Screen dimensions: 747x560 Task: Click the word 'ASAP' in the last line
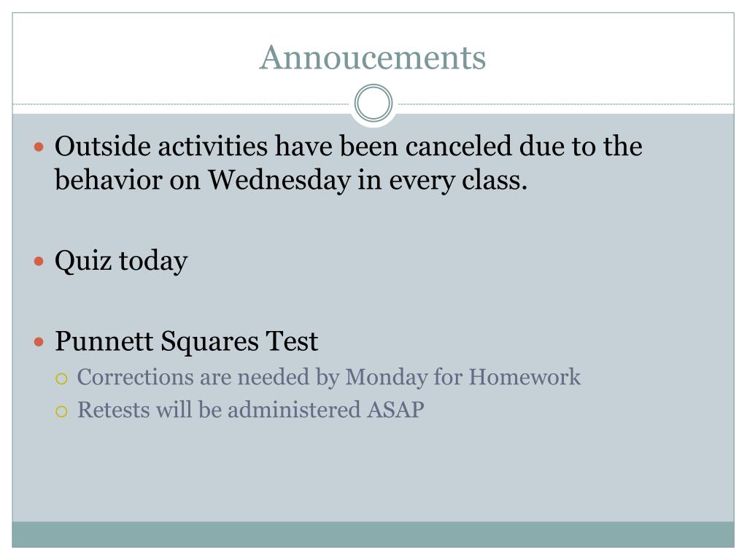pos(395,410)
